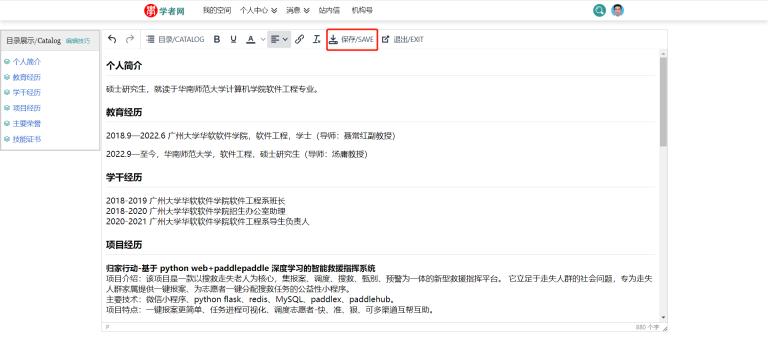Open the search icon in header

pos(599,10)
